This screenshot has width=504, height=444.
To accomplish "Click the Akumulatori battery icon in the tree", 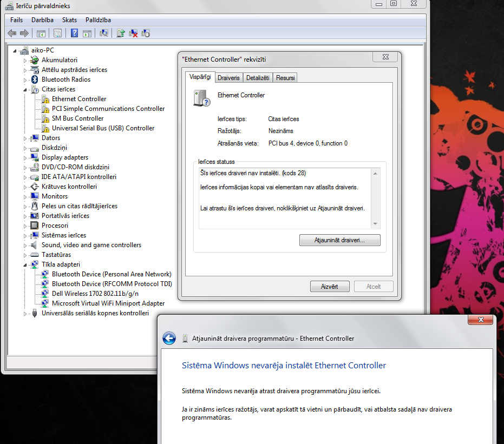I will 35,60.
